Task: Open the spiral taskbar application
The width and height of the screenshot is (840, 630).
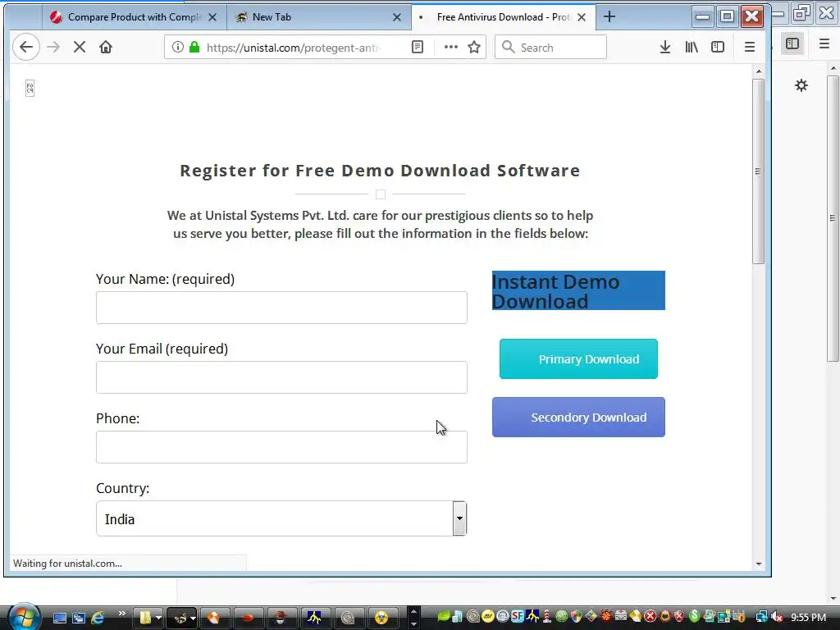Action: click(348, 618)
